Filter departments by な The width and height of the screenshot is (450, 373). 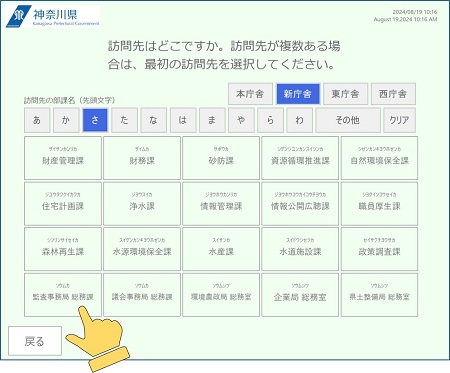click(153, 120)
